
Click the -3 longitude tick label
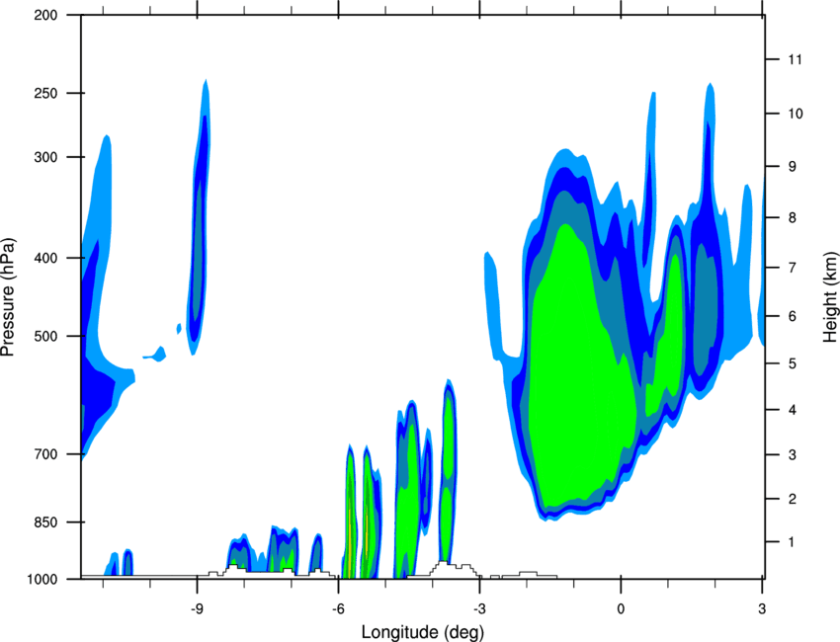coord(479,608)
